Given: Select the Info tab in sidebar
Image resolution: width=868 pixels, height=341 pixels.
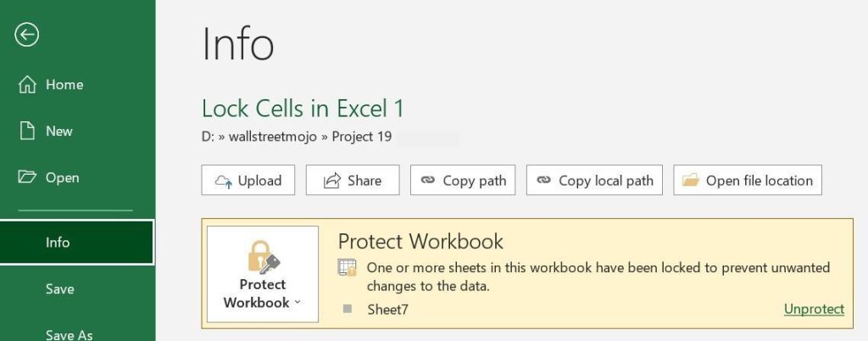Looking at the screenshot, I should pyautogui.click(x=77, y=243).
